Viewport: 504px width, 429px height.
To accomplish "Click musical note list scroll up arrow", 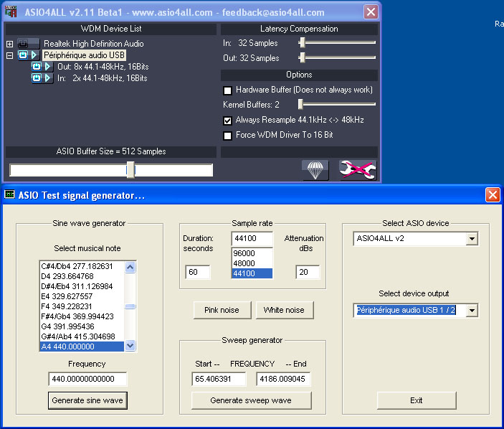I will point(130,267).
